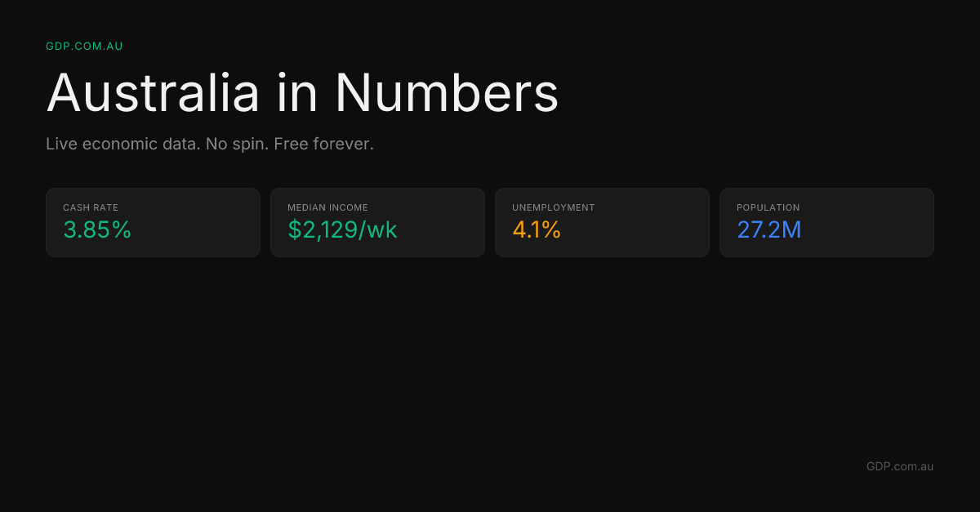Click the "Free forever." subtitle phrase
The image size is (980, 512).
point(323,145)
